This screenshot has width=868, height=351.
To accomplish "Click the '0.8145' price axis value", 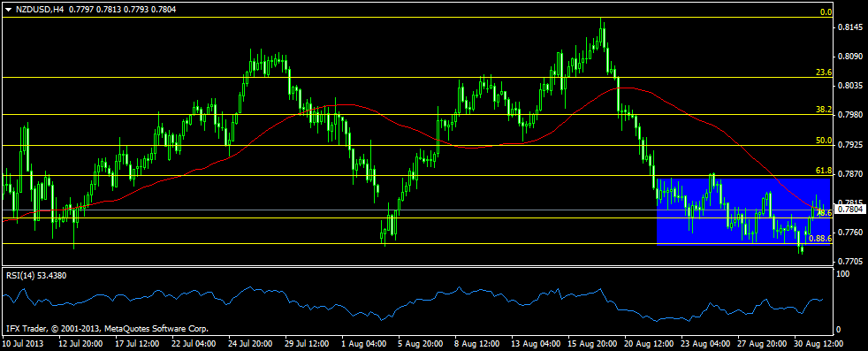I will point(851,27).
